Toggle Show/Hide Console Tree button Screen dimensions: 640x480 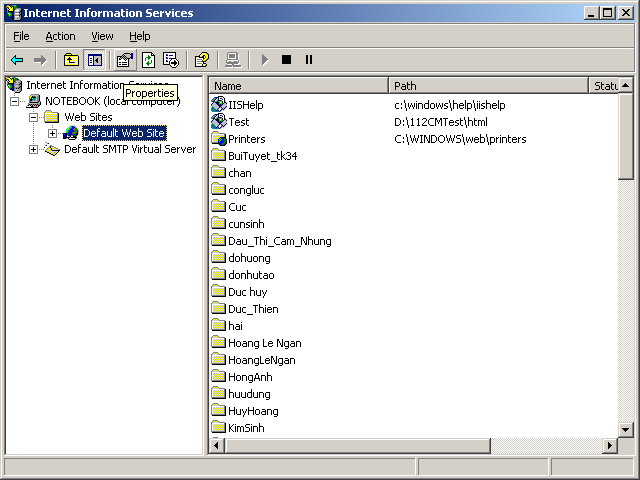(95, 60)
